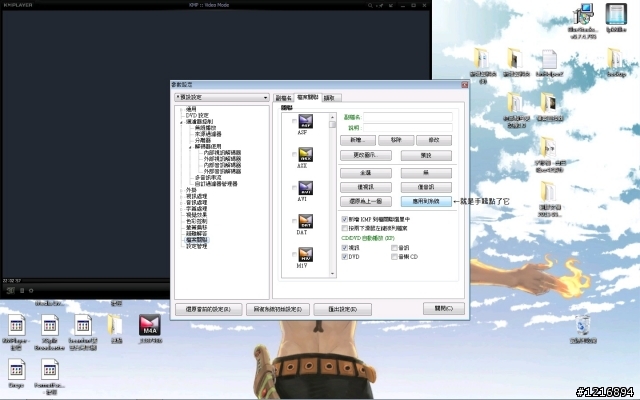Viewport: 640px width, 400px height.
Task: Switch to the 擷取 tab
Action: 329,98
